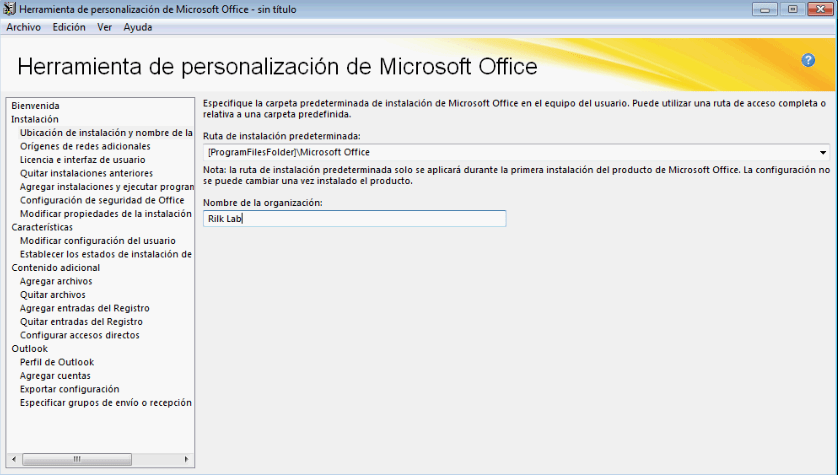Select the Contenido adicional section heading
The height and width of the screenshot is (475, 838).
pyautogui.click(x=56, y=268)
